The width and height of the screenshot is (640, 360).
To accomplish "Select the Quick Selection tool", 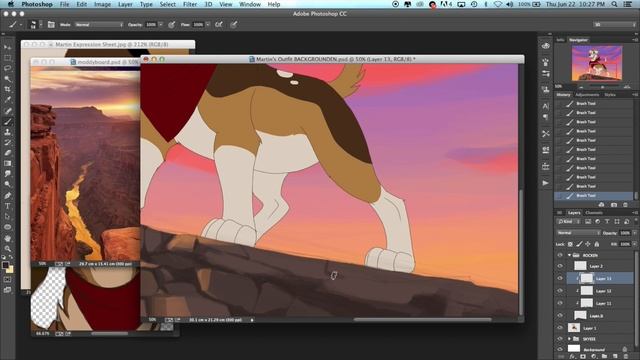I will (8, 79).
